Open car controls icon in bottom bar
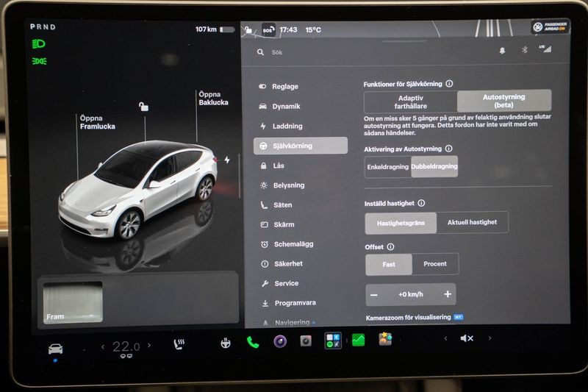This screenshot has height=392, width=588. tap(56, 349)
